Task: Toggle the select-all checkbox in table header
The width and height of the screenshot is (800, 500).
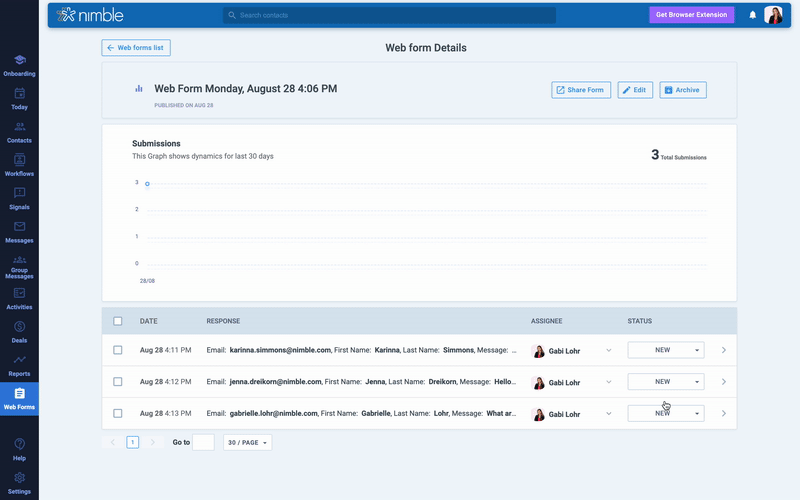Action: [118, 321]
